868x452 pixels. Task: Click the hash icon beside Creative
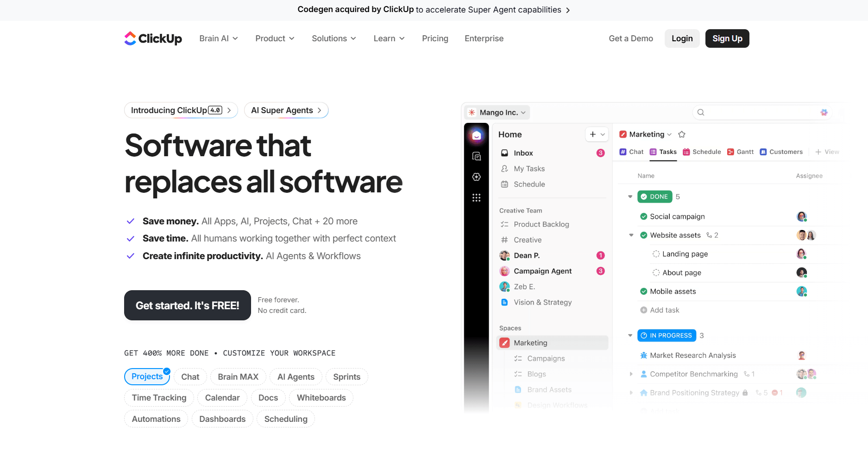[505, 240]
